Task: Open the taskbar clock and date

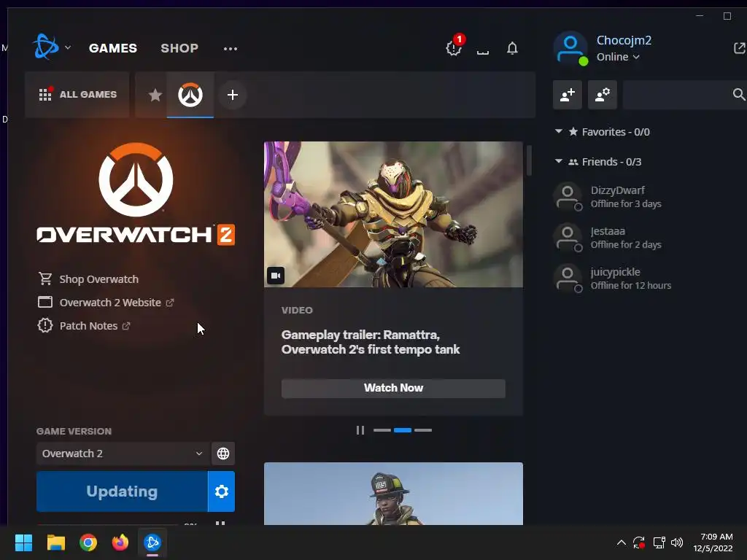Action: click(x=713, y=542)
